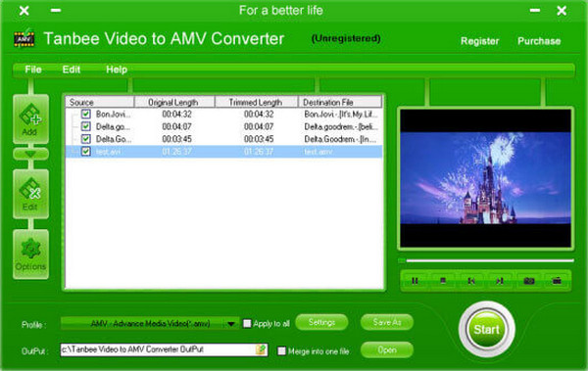Click original length 01:26:37 cell
The image size is (588, 371).
176,152
